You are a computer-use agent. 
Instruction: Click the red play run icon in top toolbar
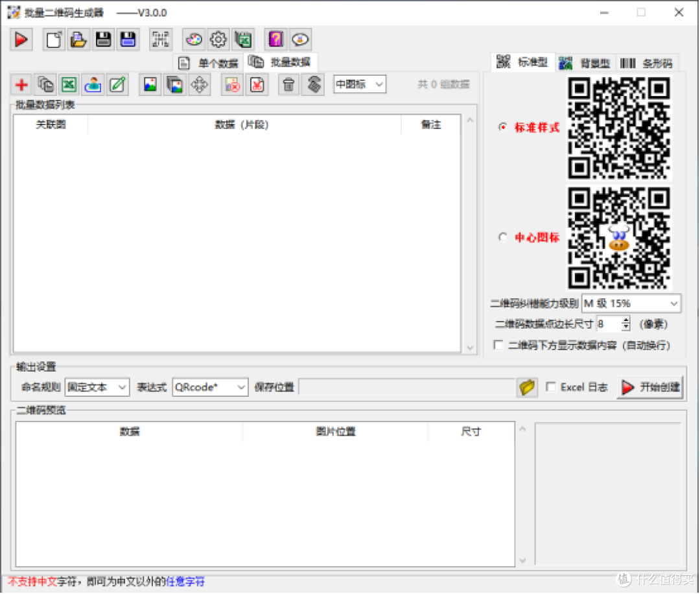21,40
